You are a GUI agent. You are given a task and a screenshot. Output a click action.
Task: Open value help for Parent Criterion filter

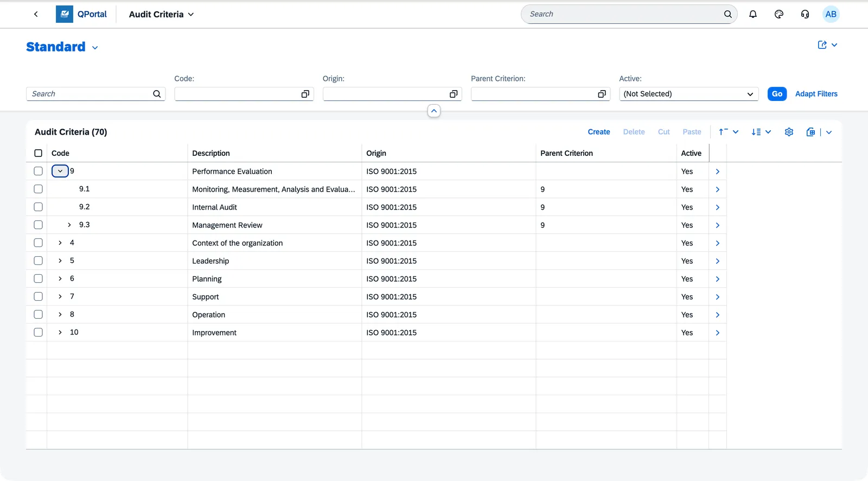602,94
